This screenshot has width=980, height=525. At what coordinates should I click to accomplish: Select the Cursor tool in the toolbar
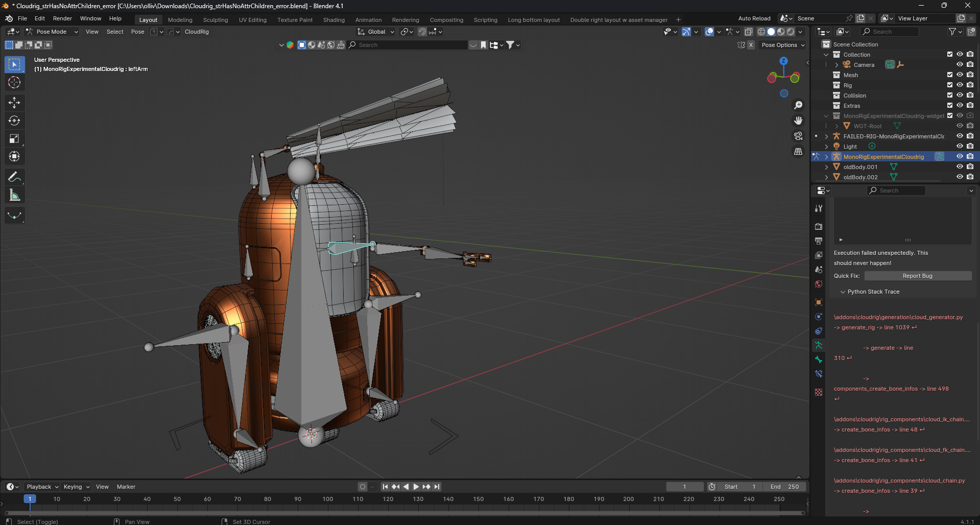tap(14, 82)
